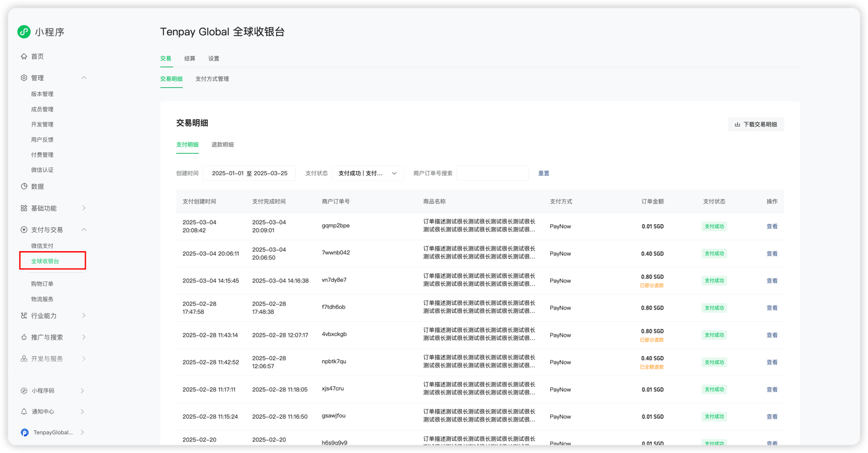Open the 支付状态 dropdown
Screen dimensions: 868x453
(x=367, y=173)
